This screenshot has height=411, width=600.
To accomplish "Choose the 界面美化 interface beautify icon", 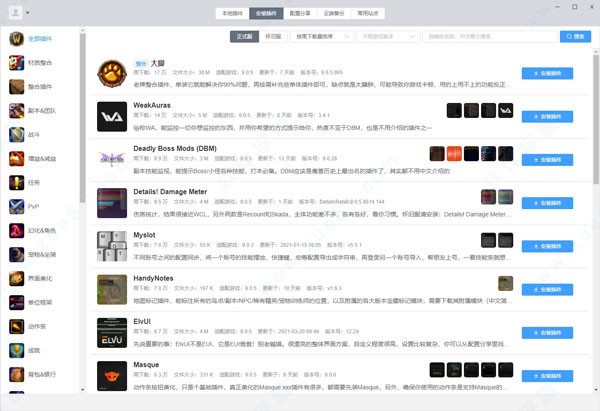I will [x=16, y=279].
